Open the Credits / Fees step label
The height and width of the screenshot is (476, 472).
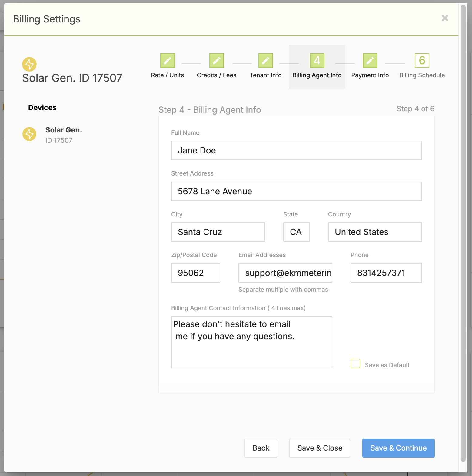[217, 75]
